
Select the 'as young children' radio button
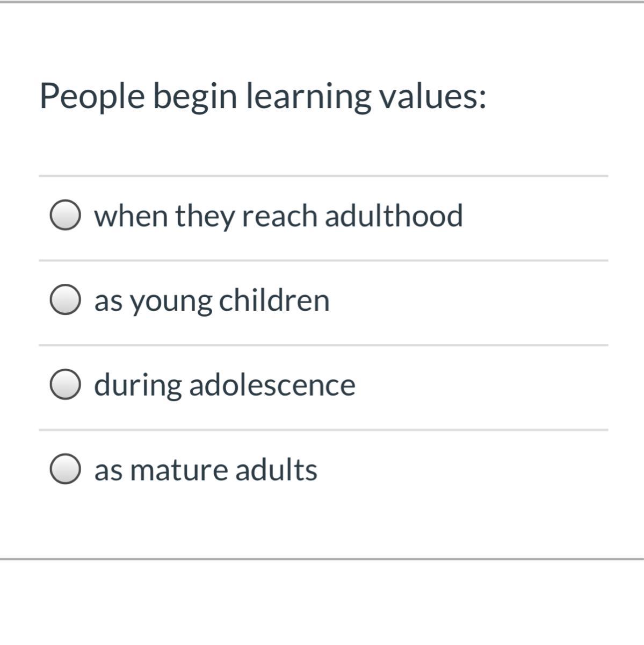66,300
